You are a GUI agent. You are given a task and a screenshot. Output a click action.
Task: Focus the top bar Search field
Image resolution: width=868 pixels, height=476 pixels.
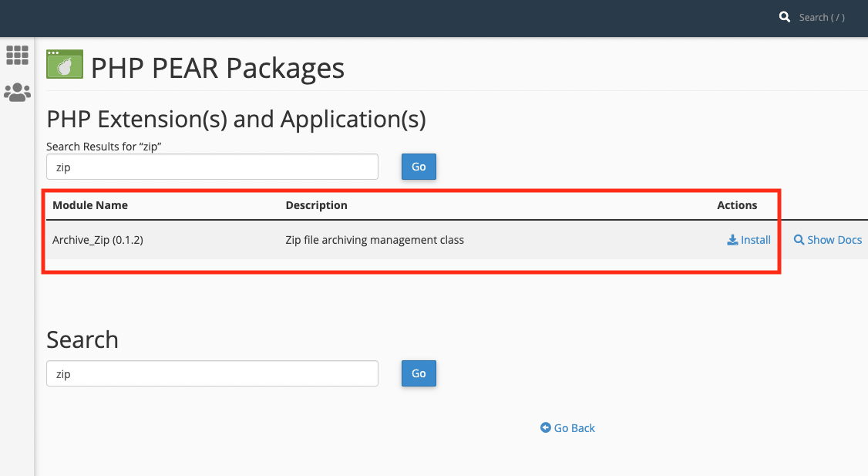(x=822, y=18)
